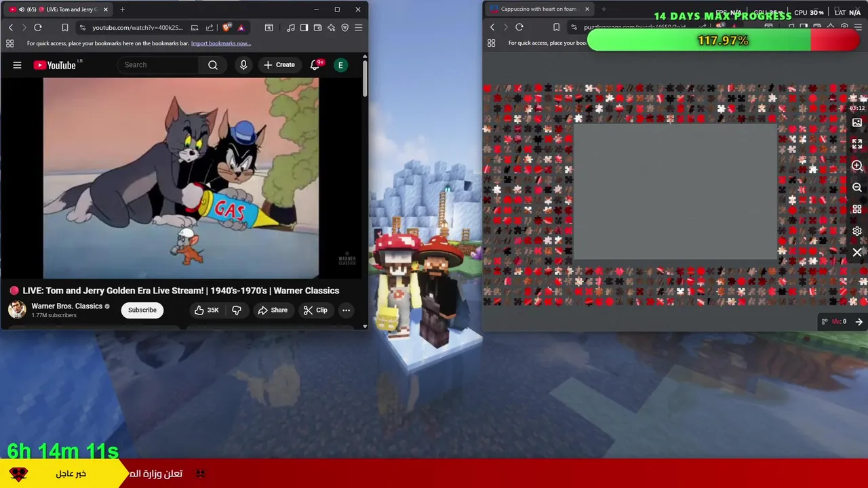This screenshot has width=868, height=488.
Task: Close the LIVE: Tom and Jerry tab
Action: pyautogui.click(x=105, y=9)
